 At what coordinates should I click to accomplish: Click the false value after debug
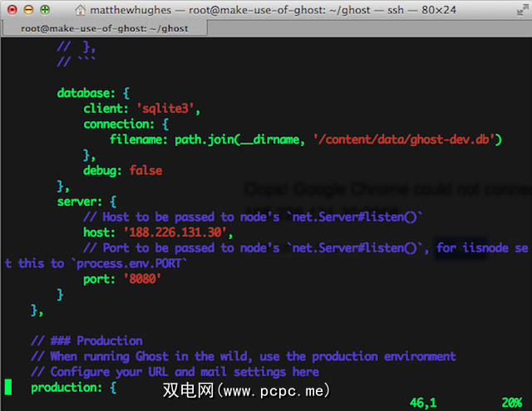145,170
